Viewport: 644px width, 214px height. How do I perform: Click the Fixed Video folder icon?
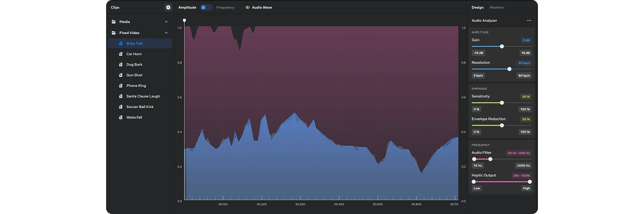click(x=114, y=33)
